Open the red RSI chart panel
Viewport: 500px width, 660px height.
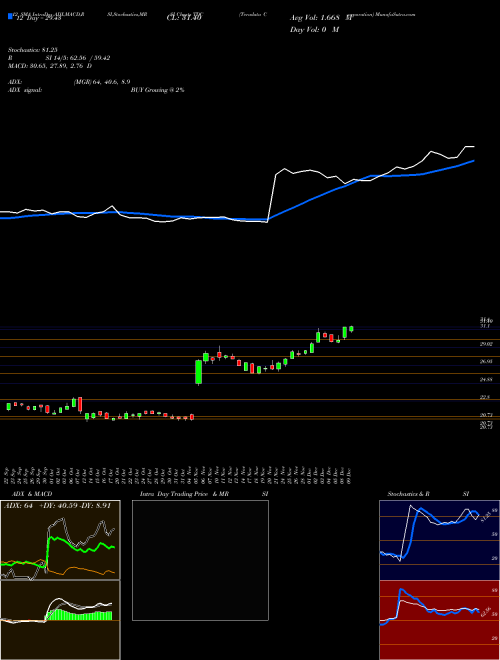tap(439, 620)
